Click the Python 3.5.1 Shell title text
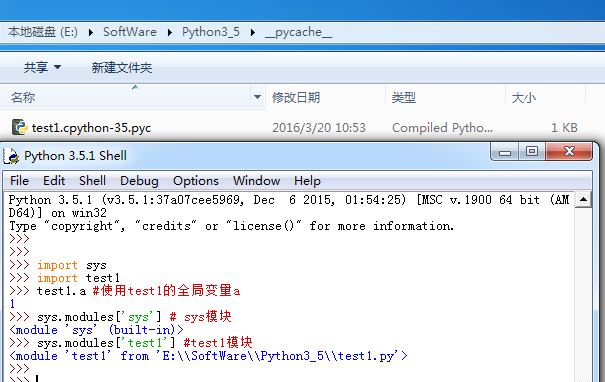The width and height of the screenshot is (605, 382). pyautogui.click(x=75, y=156)
